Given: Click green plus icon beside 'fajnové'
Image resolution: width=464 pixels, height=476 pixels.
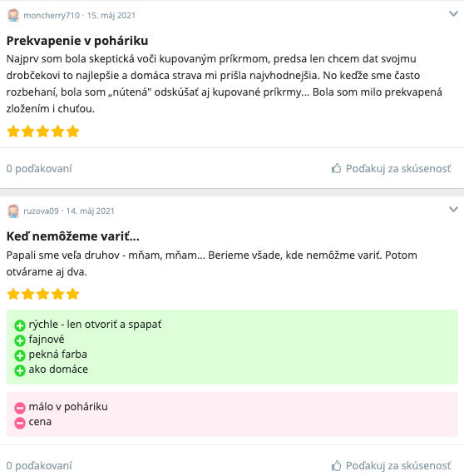Looking at the screenshot, I should point(20,340).
